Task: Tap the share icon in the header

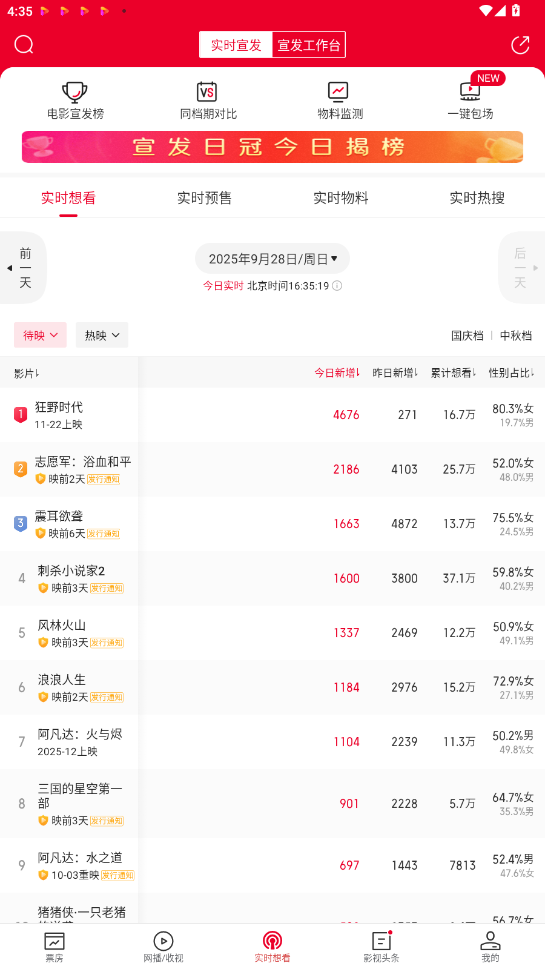Action: coord(520,44)
